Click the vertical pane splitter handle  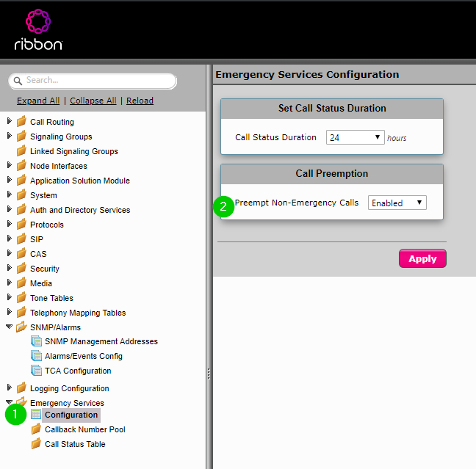pos(209,374)
